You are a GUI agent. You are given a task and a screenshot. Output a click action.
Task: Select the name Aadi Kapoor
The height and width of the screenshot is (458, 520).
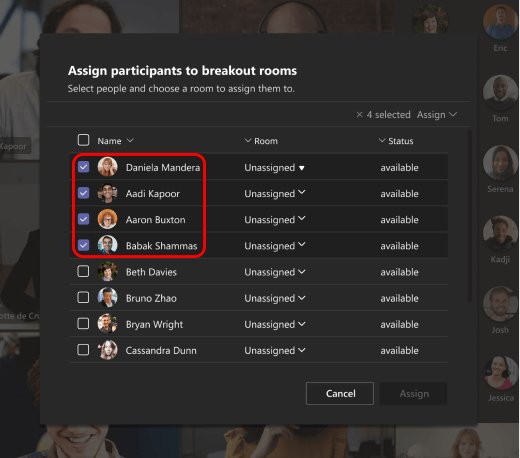pyautogui.click(x=153, y=194)
